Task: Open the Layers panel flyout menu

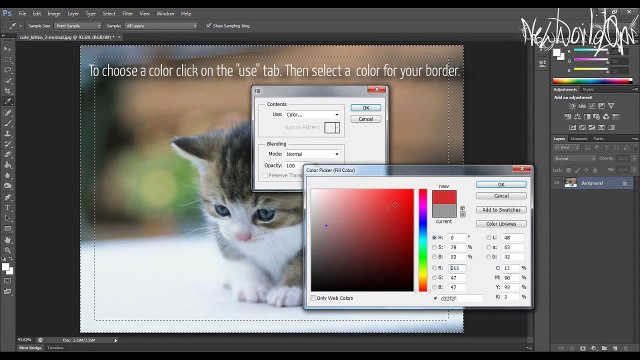Action: (634, 139)
